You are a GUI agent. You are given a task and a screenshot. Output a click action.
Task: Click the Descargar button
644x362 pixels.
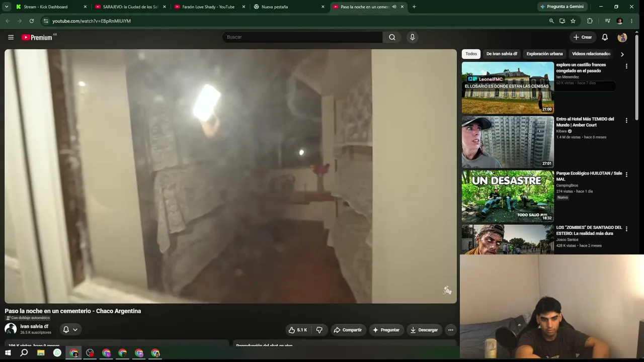tap(424, 330)
